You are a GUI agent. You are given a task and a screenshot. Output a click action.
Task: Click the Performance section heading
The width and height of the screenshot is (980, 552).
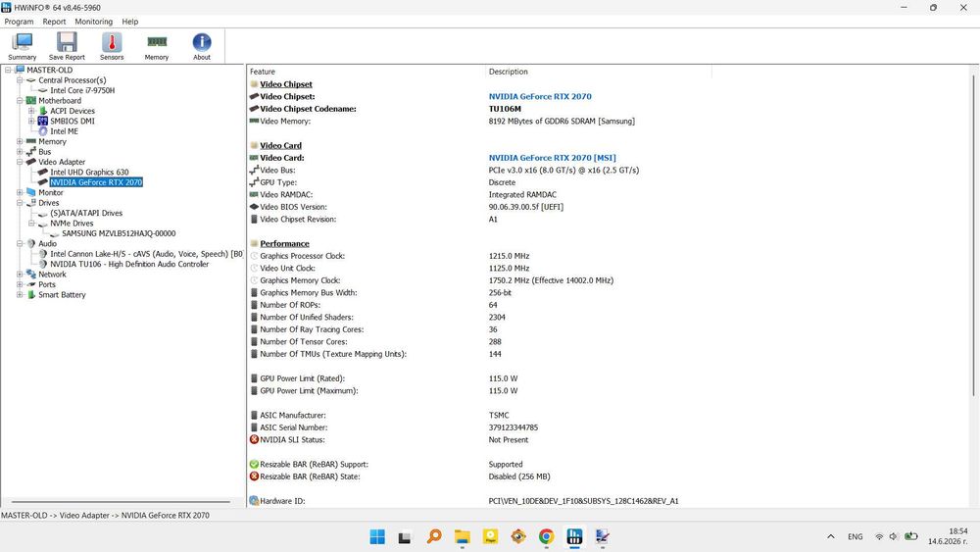click(284, 244)
